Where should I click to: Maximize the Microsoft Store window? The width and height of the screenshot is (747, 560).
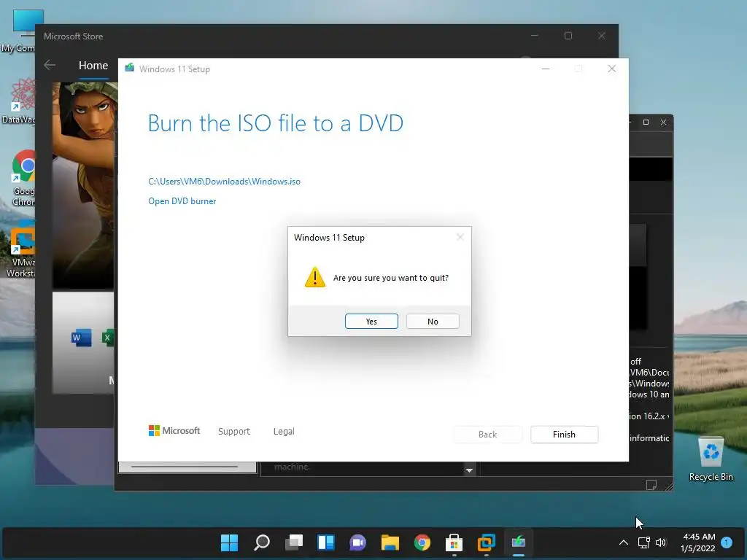click(568, 36)
